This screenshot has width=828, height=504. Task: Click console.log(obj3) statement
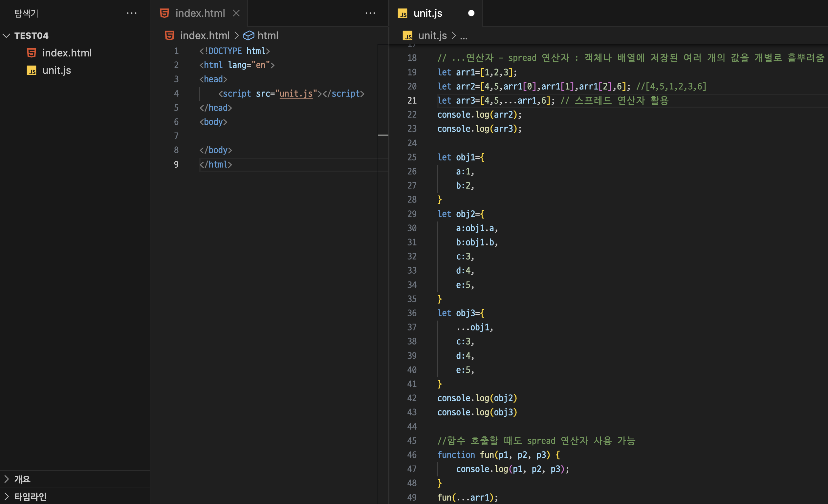(x=477, y=412)
